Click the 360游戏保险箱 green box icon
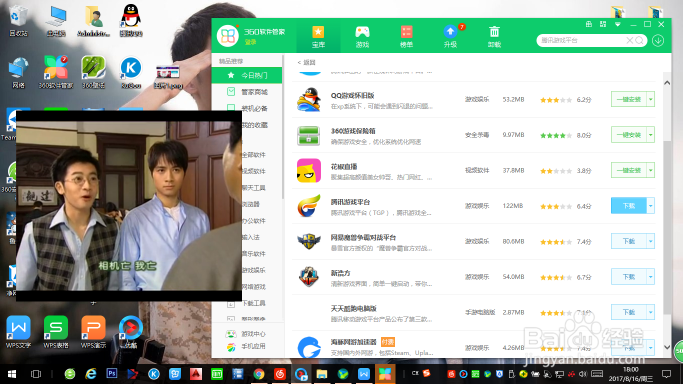The image size is (683, 384). 309,135
